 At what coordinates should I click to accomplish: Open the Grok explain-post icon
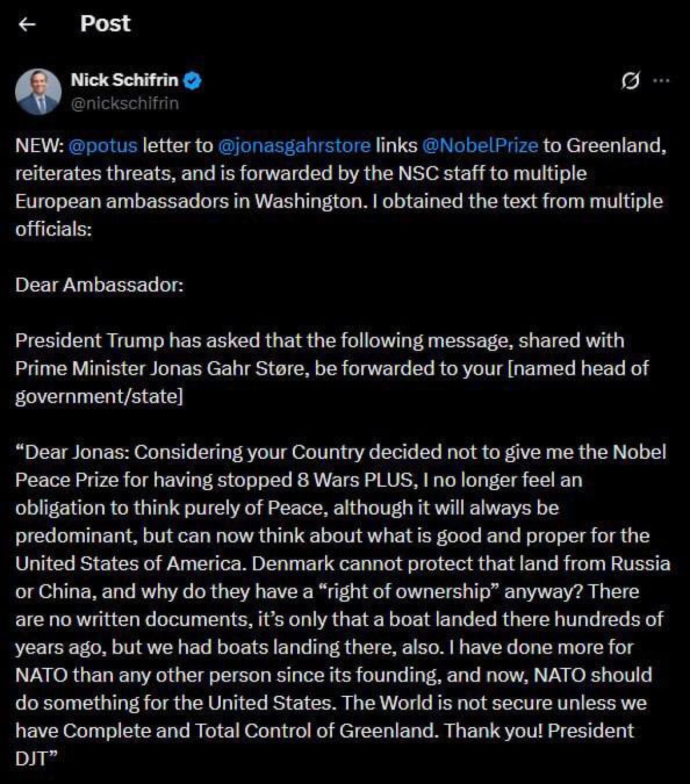tap(630, 80)
